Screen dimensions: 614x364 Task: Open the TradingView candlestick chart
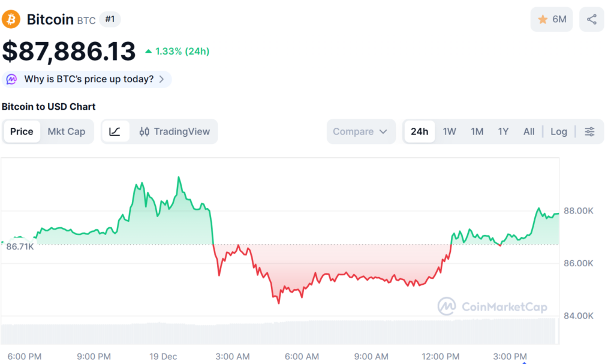174,132
